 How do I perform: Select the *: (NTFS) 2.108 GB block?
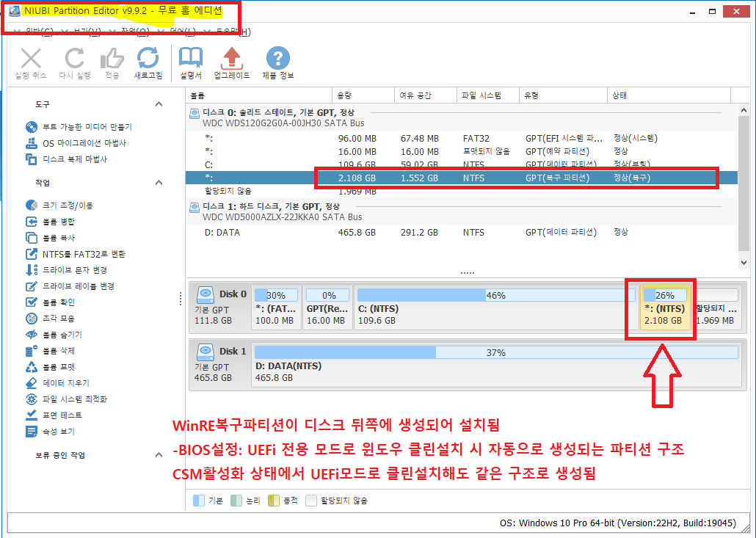point(665,308)
